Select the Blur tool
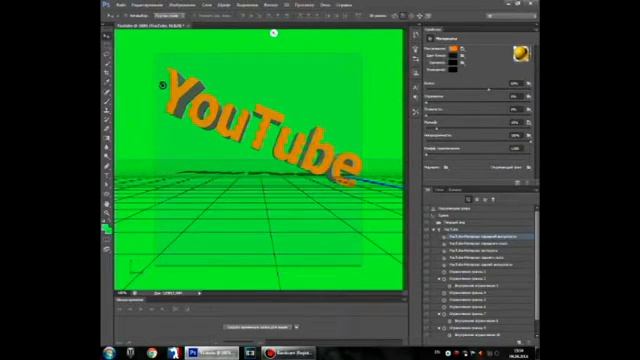This screenshot has width=640, height=360. click(x=107, y=147)
